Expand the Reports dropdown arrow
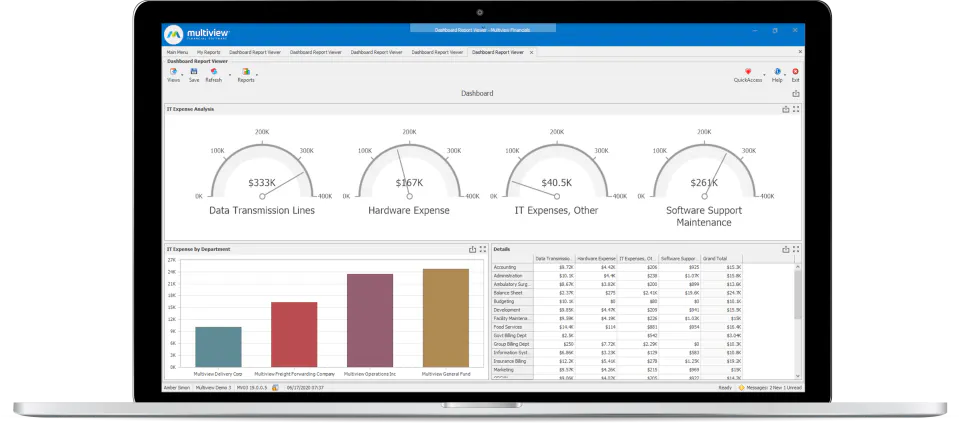This screenshot has height=423, width=960. 257,75
